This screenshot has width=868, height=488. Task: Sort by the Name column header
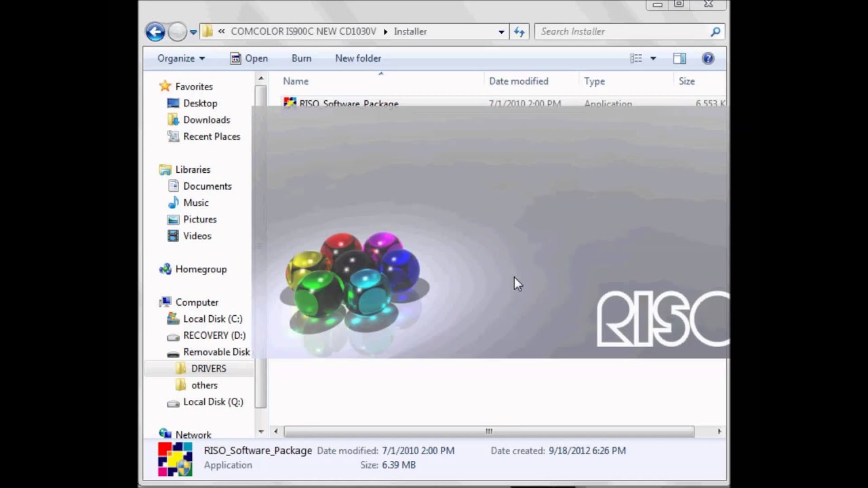[x=296, y=81]
